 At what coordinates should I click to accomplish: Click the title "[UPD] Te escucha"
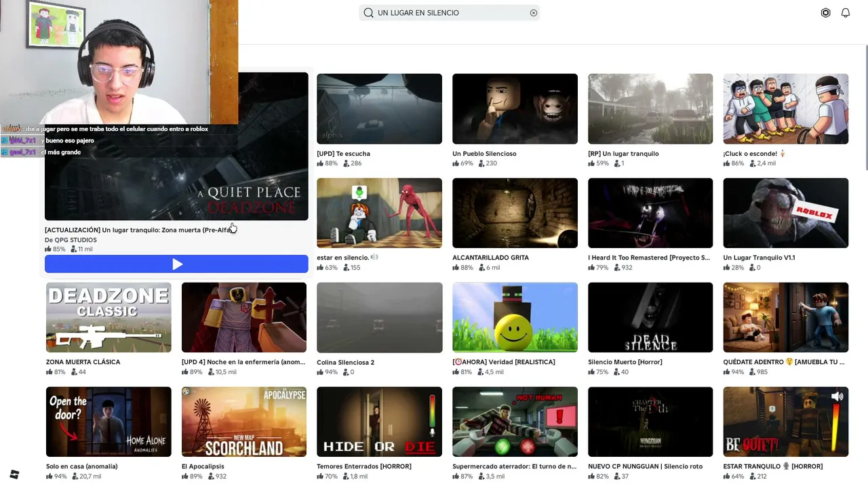[343, 154]
